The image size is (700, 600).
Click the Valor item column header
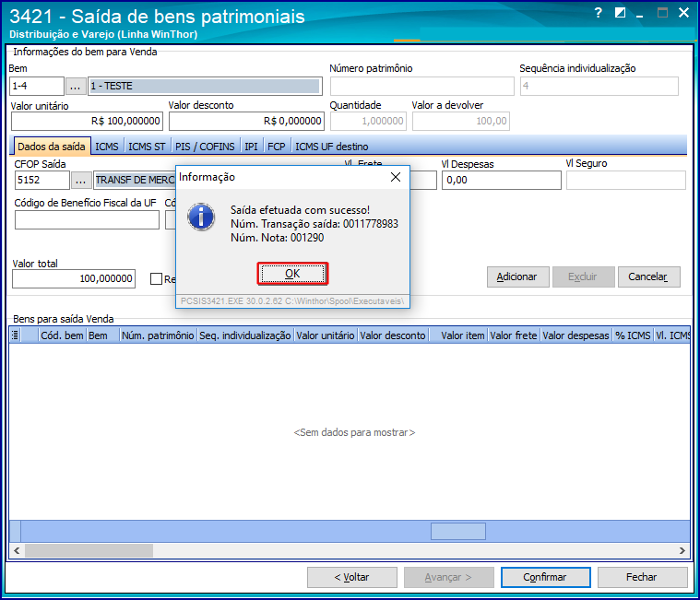(458, 335)
